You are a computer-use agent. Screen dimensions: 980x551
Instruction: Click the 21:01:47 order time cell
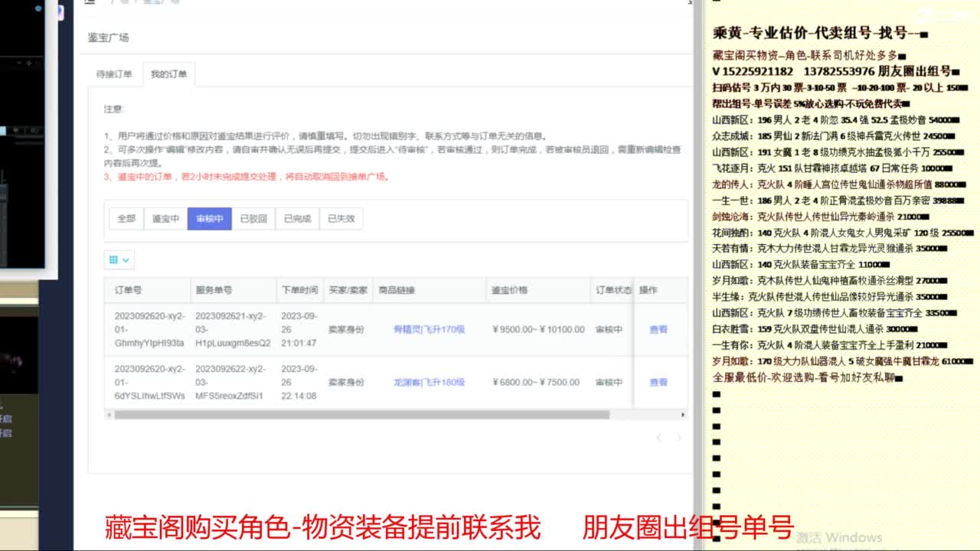pos(299,330)
